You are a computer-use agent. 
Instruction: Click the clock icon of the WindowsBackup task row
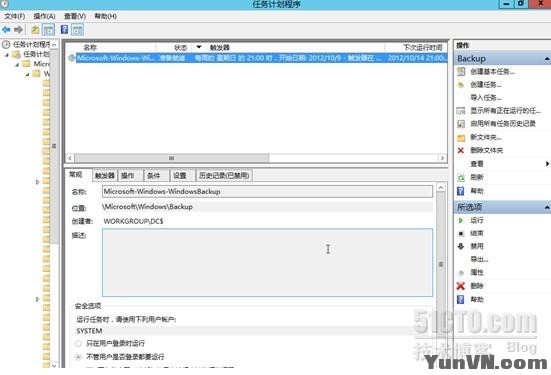pyautogui.click(x=72, y=58)
